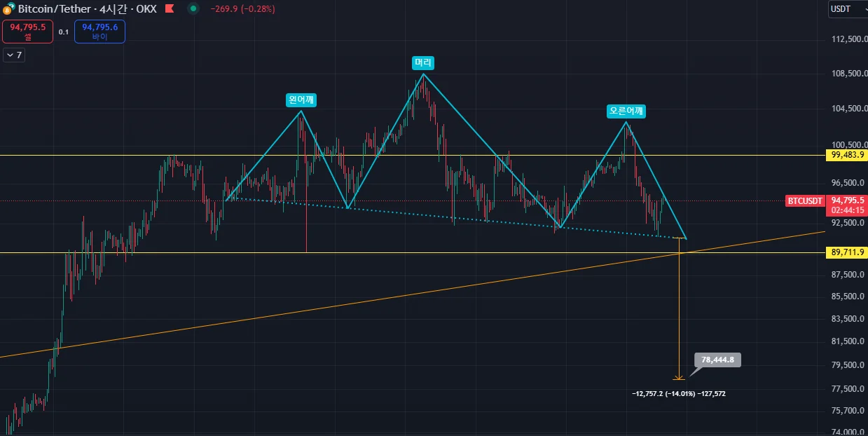
Task: Click the 78,444.8 price callout label
Action: click(x=717, y=360)
